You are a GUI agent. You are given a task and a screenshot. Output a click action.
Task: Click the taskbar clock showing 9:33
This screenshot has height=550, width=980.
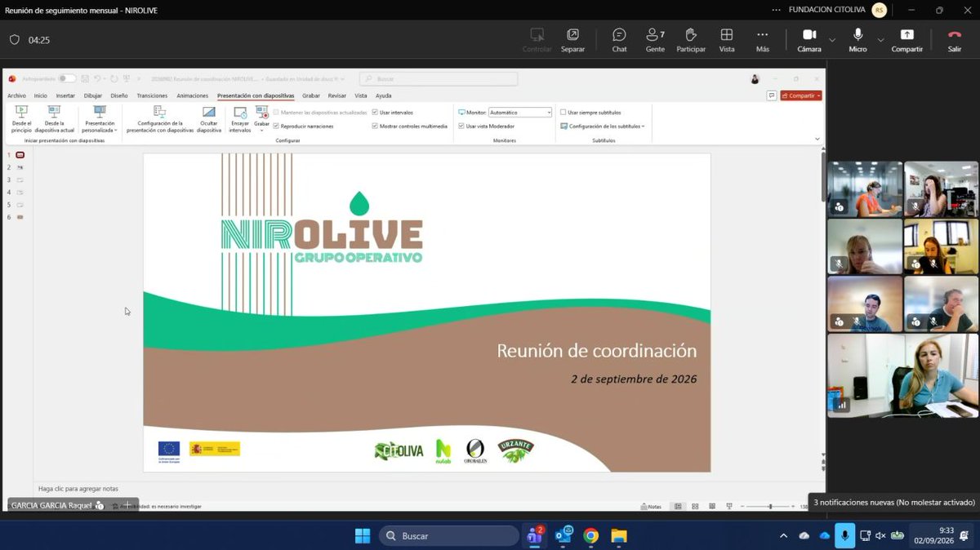[x=933, y=535]
